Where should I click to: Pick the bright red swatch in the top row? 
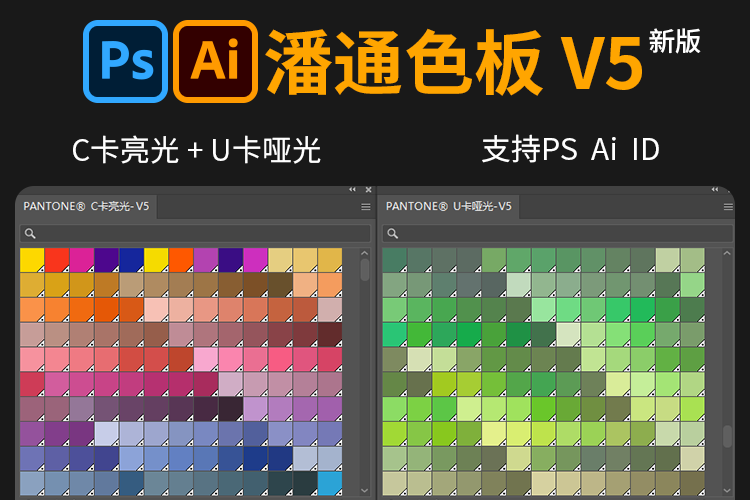pos(57,260)
